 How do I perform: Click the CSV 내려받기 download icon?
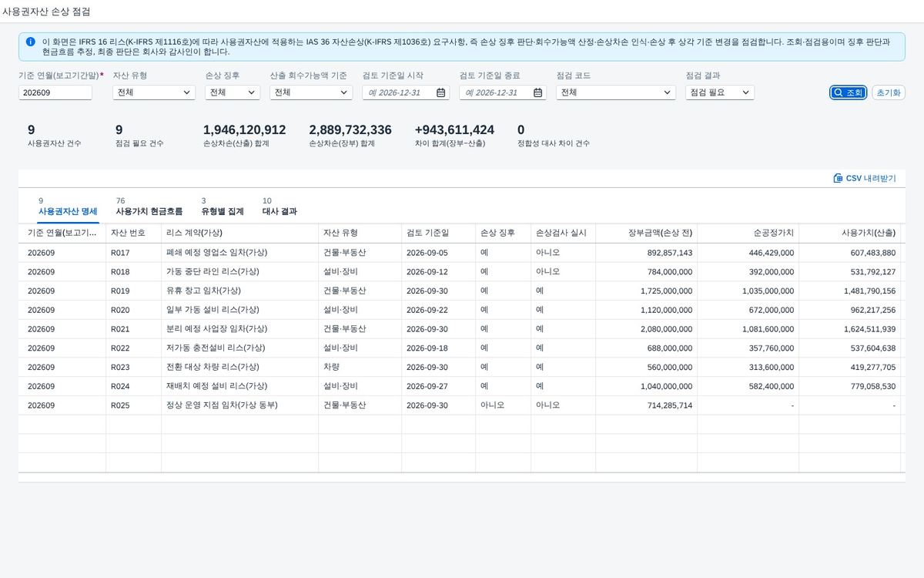tap(838, 178)
